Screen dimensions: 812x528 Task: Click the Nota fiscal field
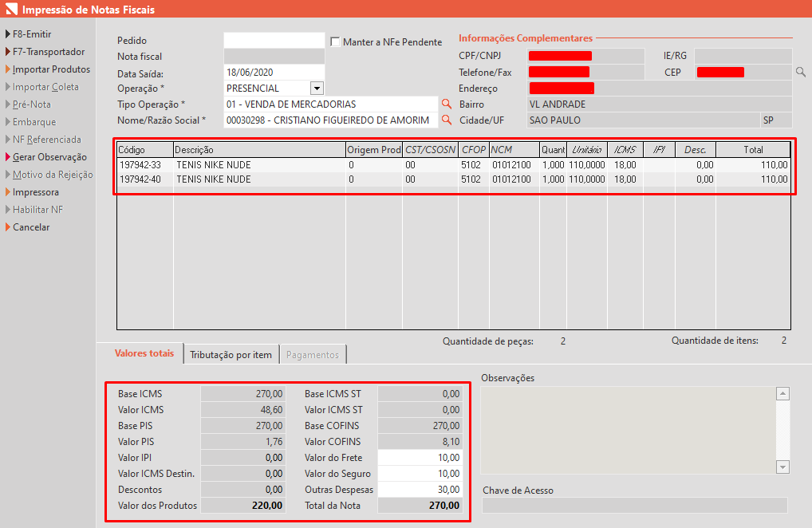274,57
